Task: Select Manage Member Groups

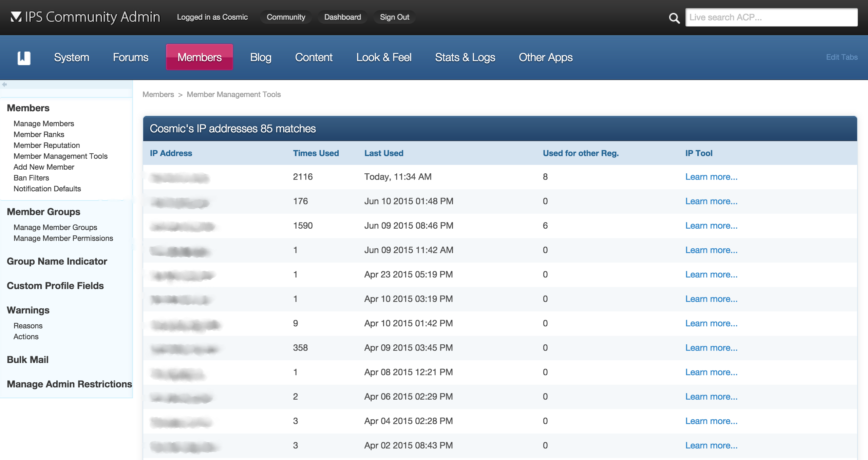Action: point(55,227)
